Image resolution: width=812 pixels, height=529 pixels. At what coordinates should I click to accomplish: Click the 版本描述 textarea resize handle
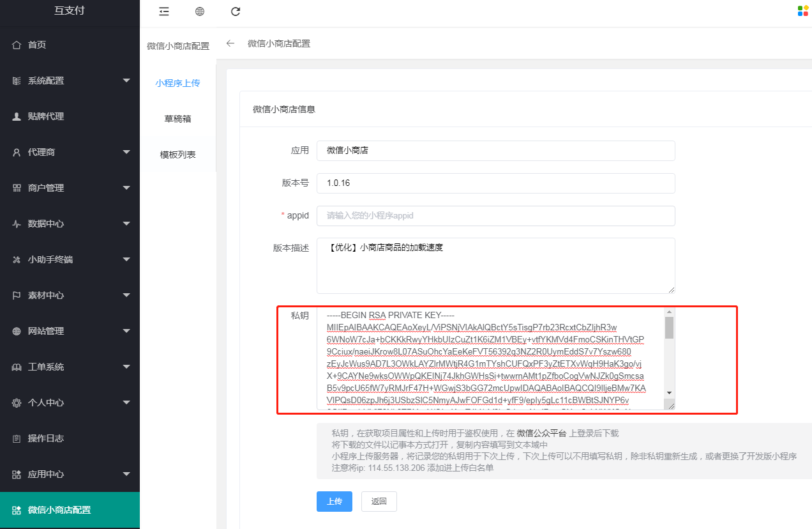671,289
